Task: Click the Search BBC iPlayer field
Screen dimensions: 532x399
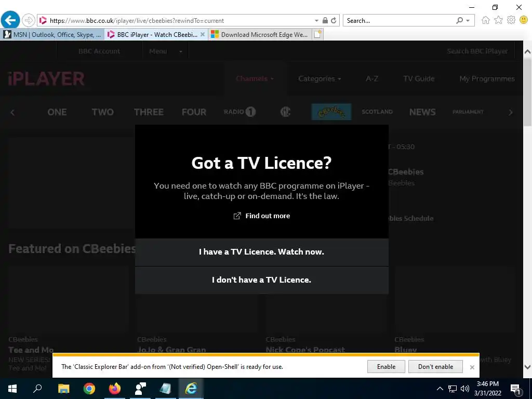Action: tap(477, 51)
